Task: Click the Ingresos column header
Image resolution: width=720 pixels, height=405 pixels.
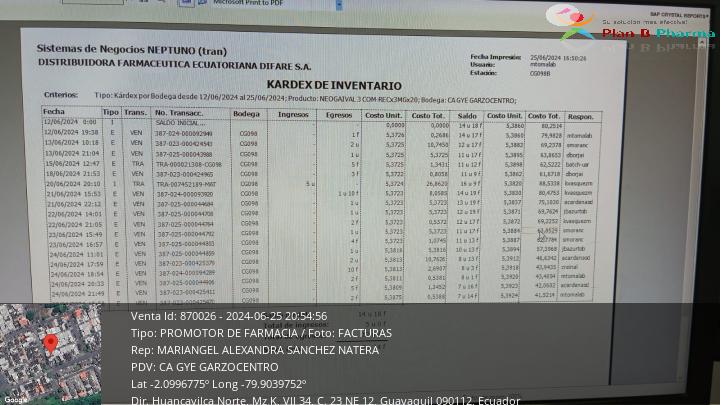Action: 293,114
